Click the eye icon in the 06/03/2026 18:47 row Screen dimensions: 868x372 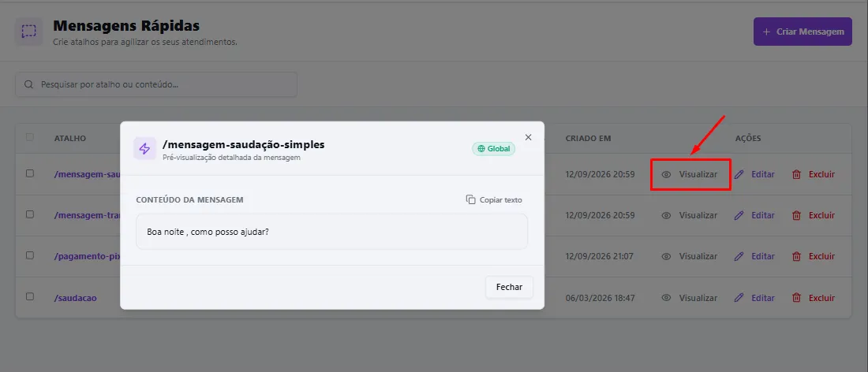click(667, 298)
